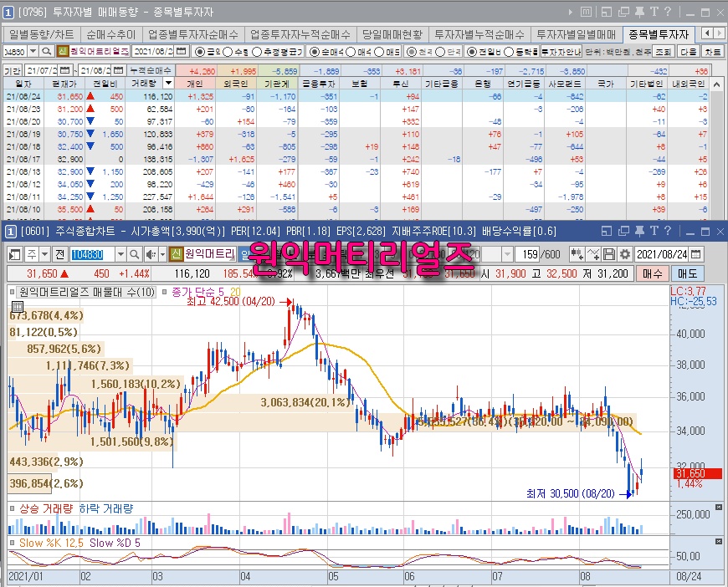This screenshot has height=587, width=728.
Task: Click the duplicate window icon in the investor title bar
Action: click(623, 12)
